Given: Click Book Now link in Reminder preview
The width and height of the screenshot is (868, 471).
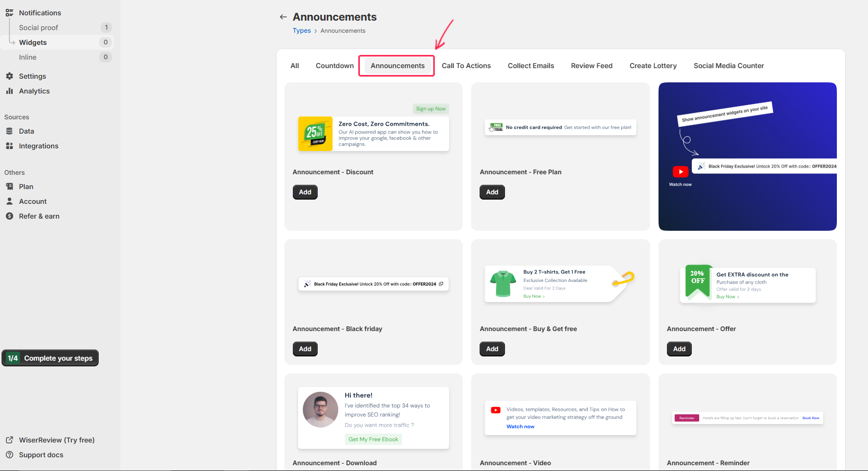Looking at the screenshot, I should pyautogui.click(x=811, y=418).
